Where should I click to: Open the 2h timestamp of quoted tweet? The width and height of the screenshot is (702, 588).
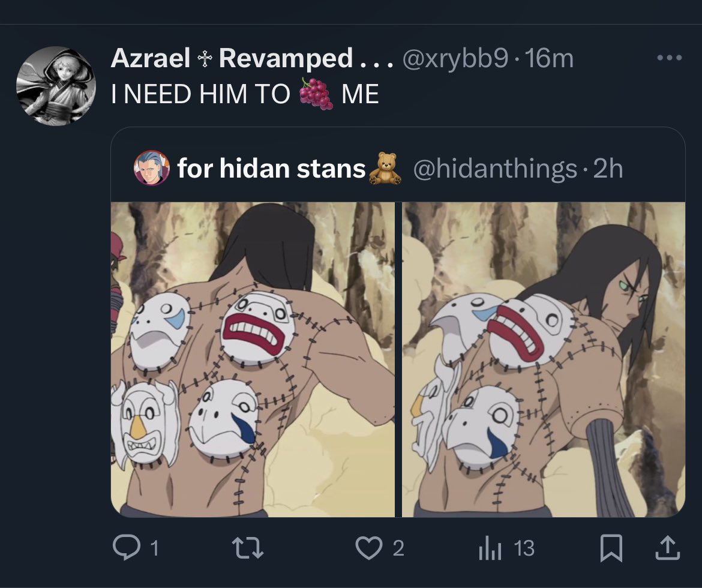point(608,169)
